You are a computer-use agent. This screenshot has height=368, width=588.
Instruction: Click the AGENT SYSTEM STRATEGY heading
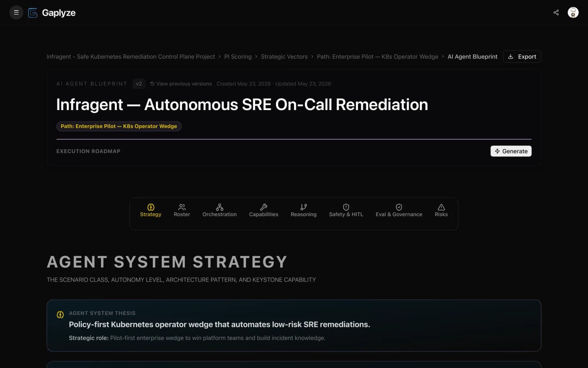tap(167, 262)
